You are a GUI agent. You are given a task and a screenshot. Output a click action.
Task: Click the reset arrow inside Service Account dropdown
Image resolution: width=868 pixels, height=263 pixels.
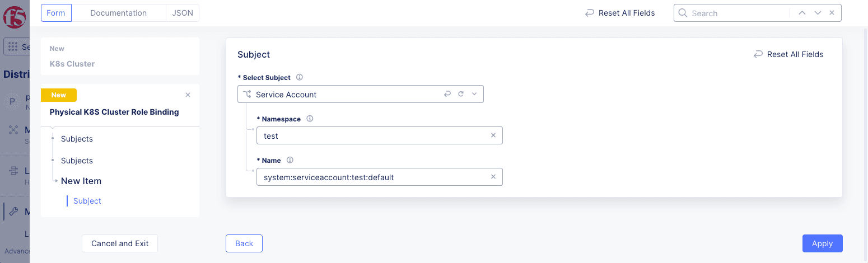click(x=447, y=94)
